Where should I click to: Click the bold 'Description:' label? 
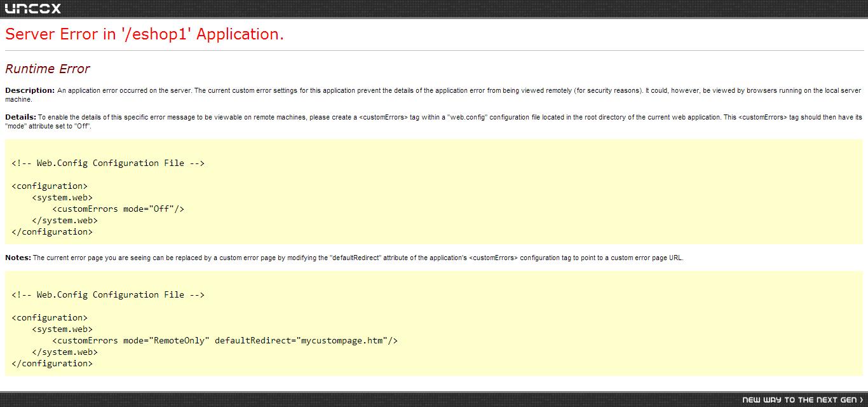(30, 90)
